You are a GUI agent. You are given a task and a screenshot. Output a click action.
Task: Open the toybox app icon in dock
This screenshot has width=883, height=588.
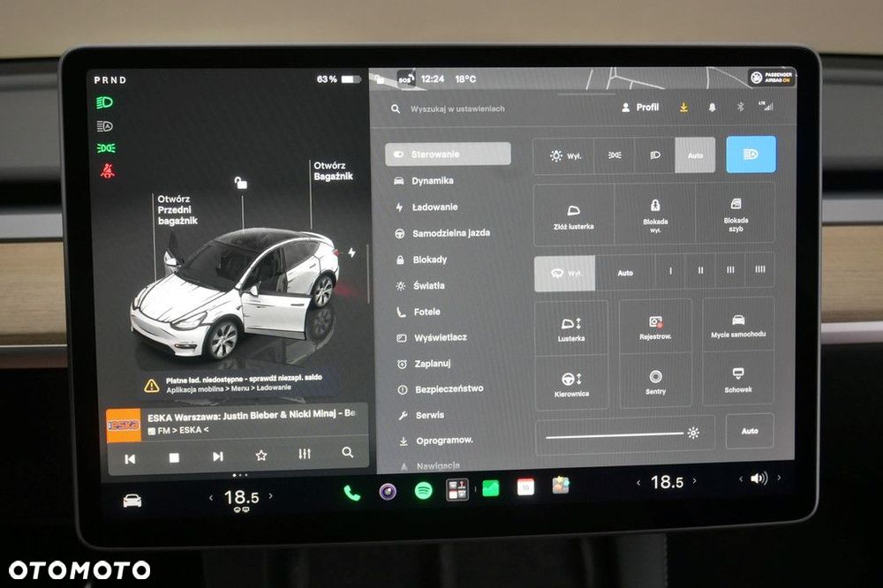pos(561,485)
